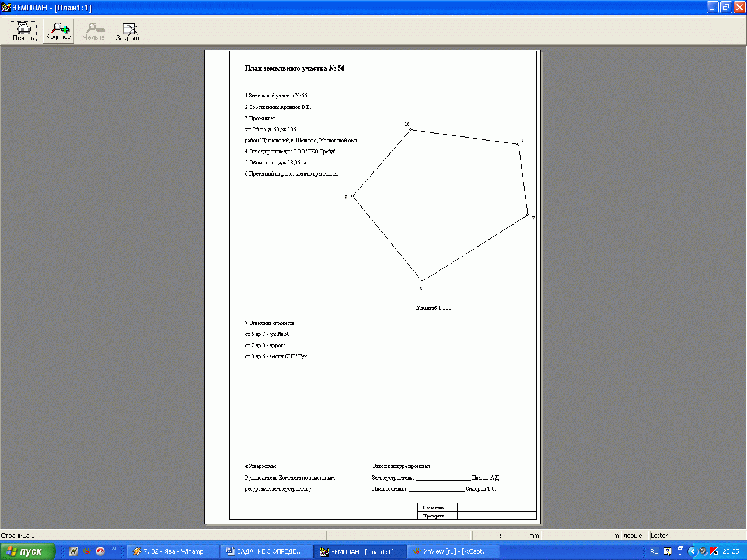Click the Печать print button
The width and height of the screenshot is (747, 560).
23,32
